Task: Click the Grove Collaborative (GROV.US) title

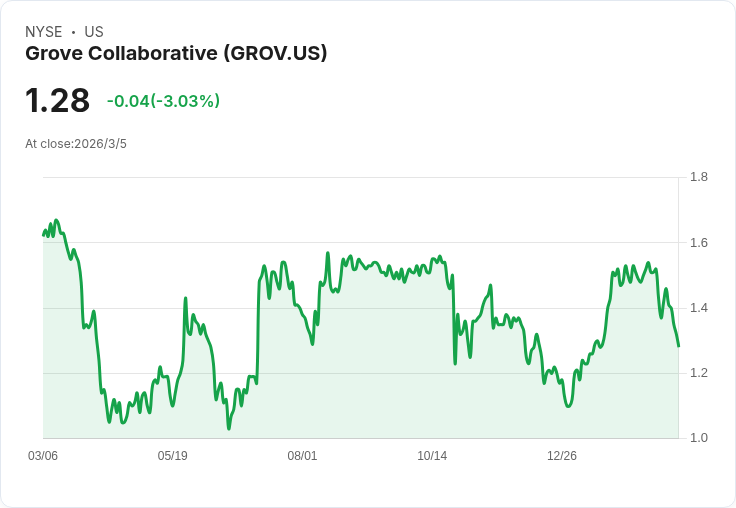Action: (176, 54)
